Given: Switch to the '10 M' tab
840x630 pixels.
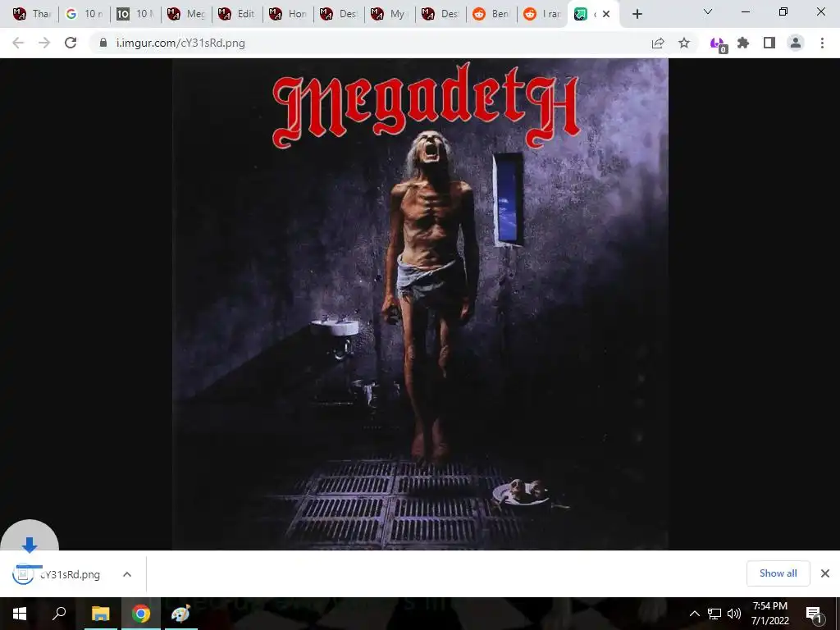Looking at the screenshot, I should click(x=135, y=14).
